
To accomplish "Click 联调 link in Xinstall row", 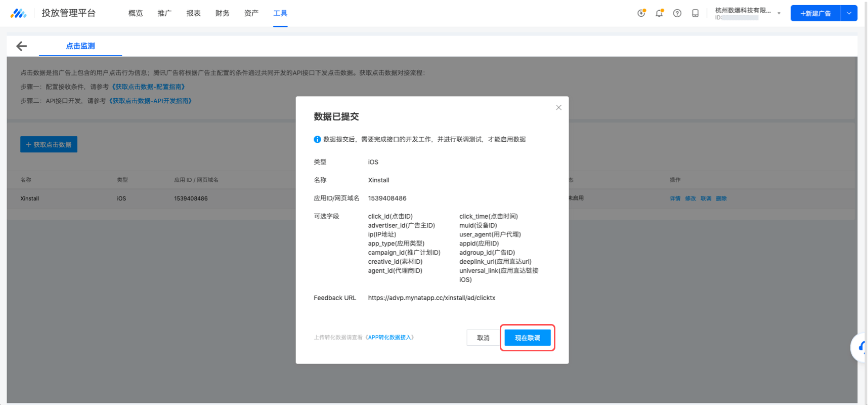I will point(706,198).
